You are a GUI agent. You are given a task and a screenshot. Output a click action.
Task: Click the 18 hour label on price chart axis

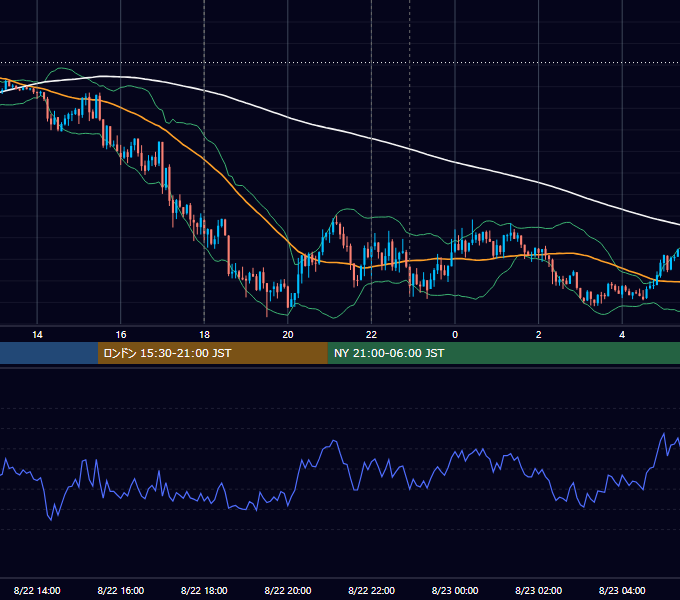click(x=204, y=335)
